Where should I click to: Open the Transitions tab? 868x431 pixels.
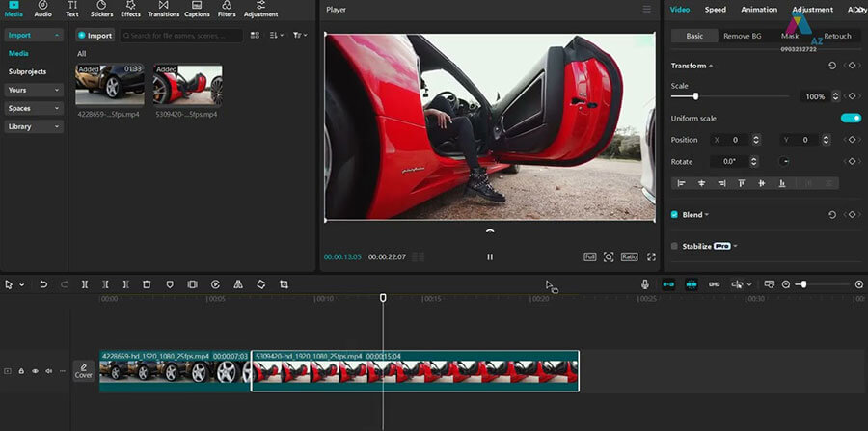163,9
